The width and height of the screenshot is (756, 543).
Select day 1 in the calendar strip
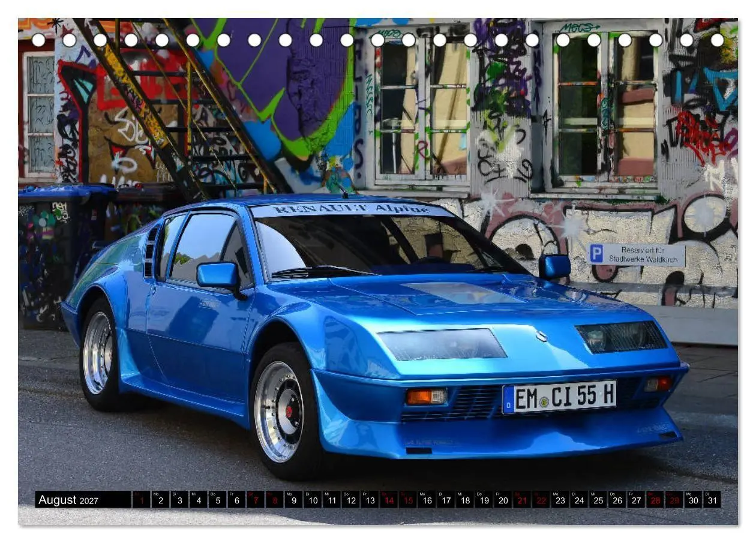click(x=142, y=499)
